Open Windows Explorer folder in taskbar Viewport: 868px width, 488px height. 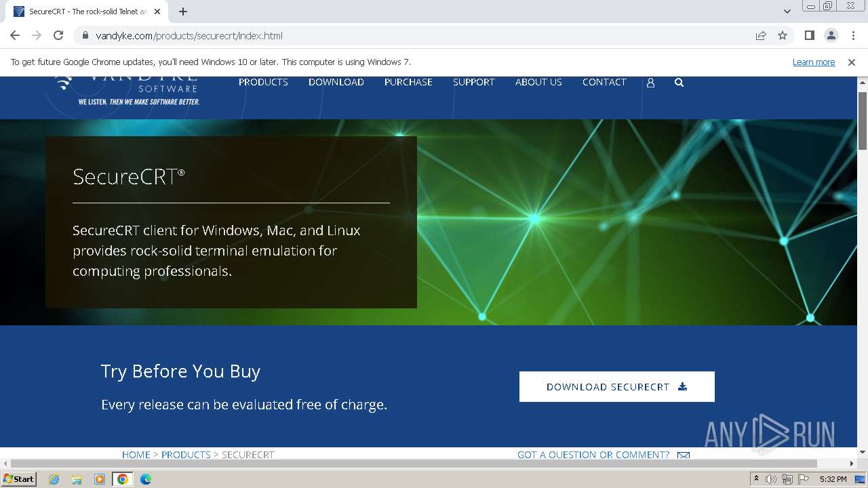click(77, 479)
